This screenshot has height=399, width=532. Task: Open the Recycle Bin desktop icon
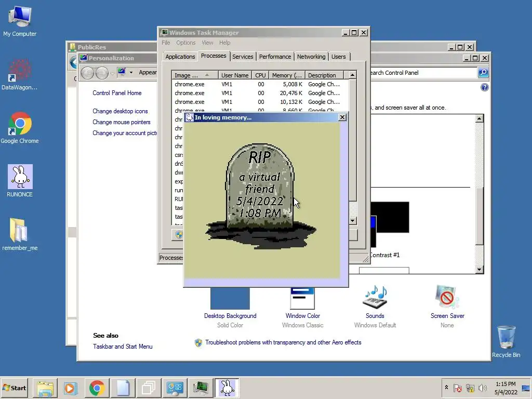(x=506, y=342)
